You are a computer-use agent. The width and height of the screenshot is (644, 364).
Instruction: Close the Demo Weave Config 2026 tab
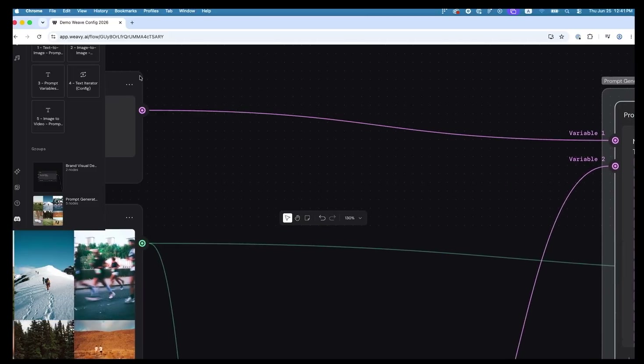(x=120, y=22)
